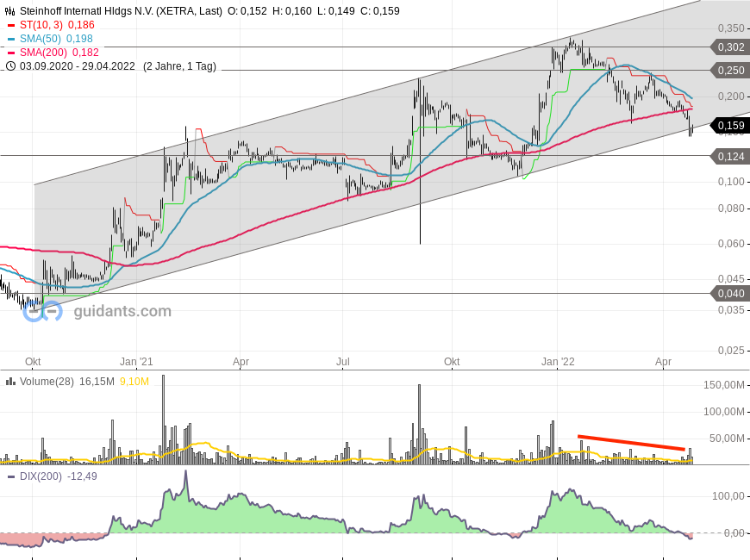The image size is (750, 560).
Task: Click the volume bars icon
Action: point(9,381)
